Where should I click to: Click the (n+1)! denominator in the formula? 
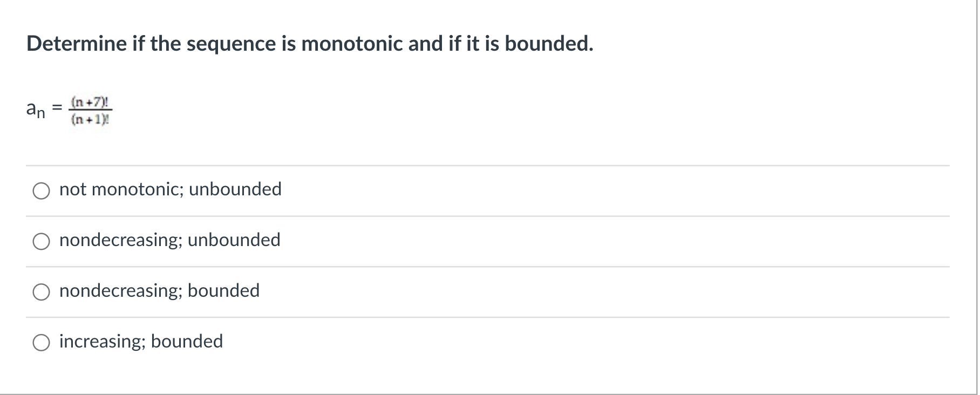click(x=91, y=120)
